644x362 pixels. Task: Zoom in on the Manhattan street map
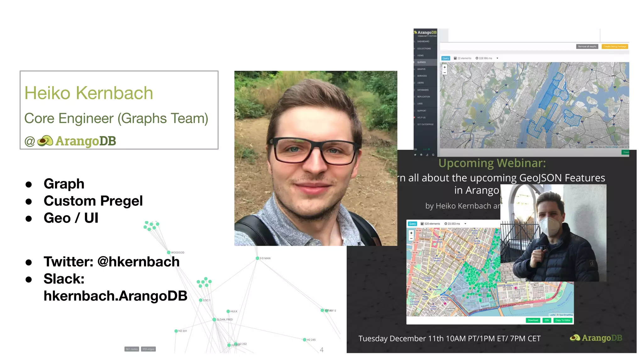(x=411, y=233)
